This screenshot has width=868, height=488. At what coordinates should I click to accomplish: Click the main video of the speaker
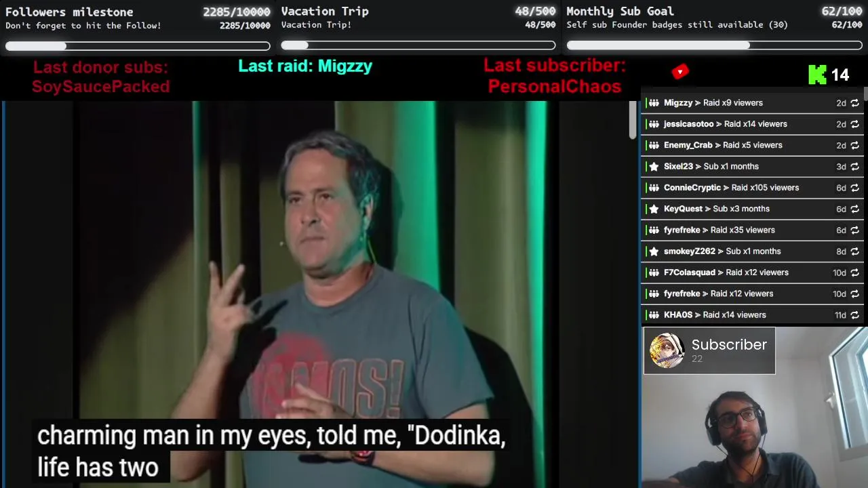point(315,294)
